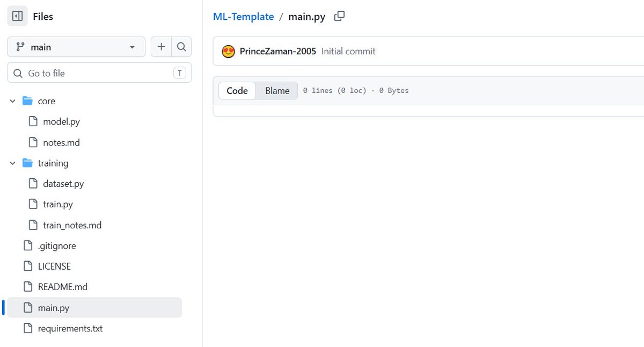Click the add file plus button

pyautogui.click(x=161, y=47)
